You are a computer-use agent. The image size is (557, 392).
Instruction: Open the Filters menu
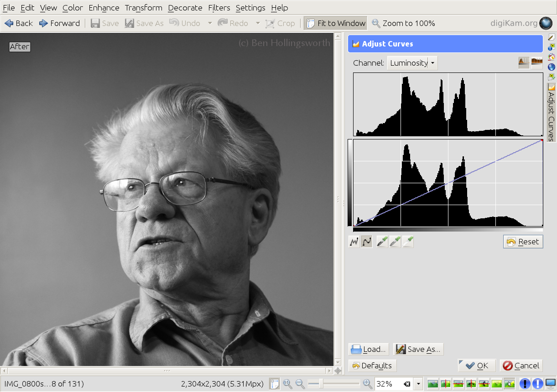click(219, 8)
